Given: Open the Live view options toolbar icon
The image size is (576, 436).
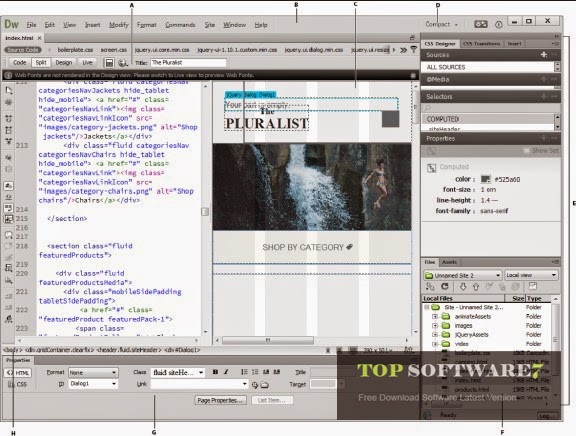Looking at the screenshot, I should click(109, 63).
